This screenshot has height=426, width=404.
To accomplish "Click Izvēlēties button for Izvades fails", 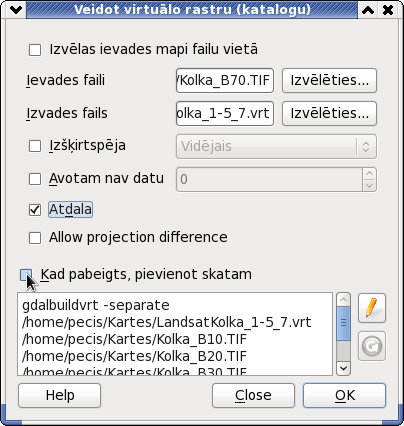I will (x=329, y=114).
